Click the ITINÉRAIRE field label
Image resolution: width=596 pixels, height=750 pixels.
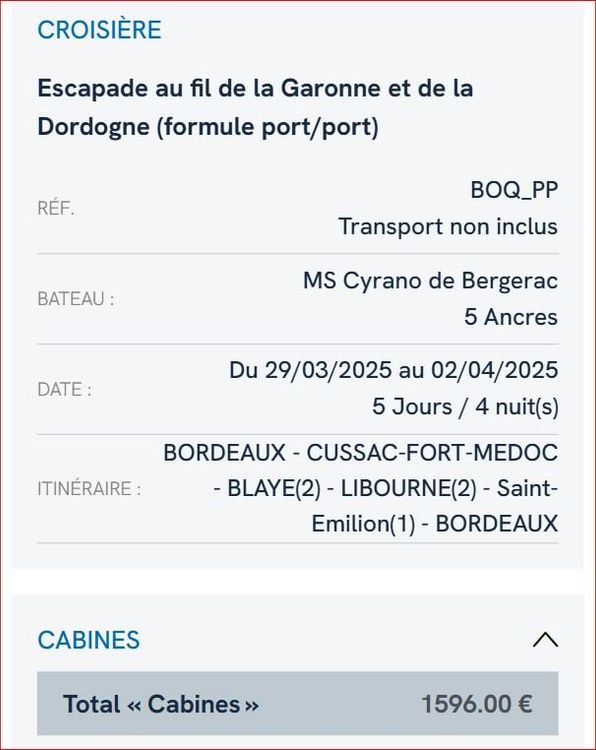point(89,489)
